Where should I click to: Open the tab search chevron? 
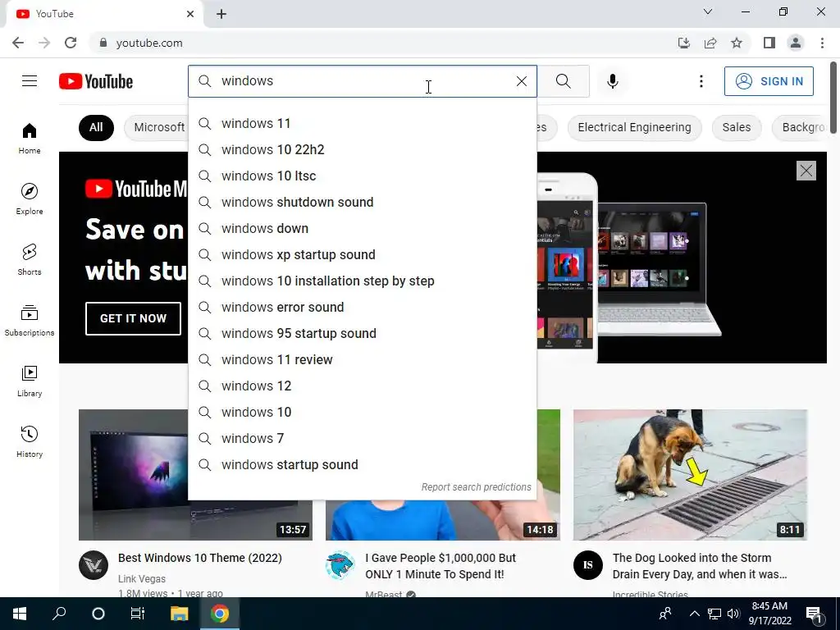[708, 11]
